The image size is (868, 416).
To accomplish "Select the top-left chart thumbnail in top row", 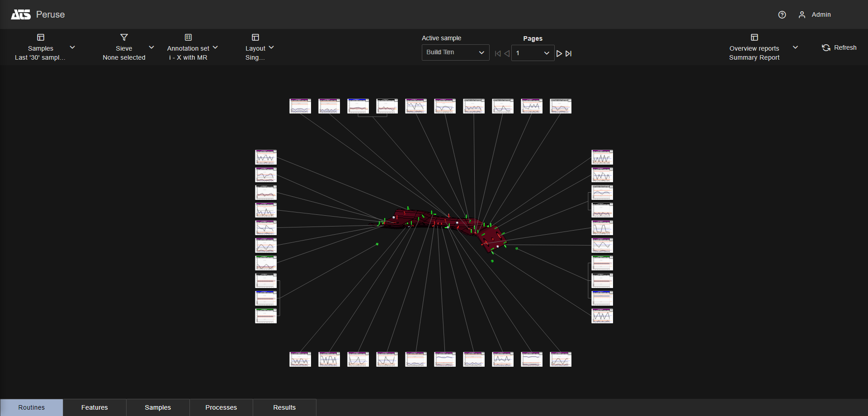I will pos(300,106).
